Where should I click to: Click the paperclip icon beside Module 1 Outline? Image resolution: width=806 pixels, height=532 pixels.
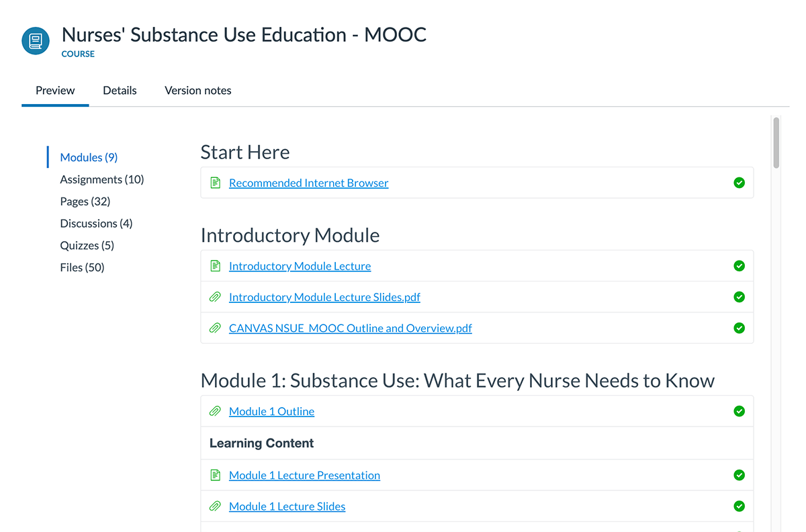point(215,410)
